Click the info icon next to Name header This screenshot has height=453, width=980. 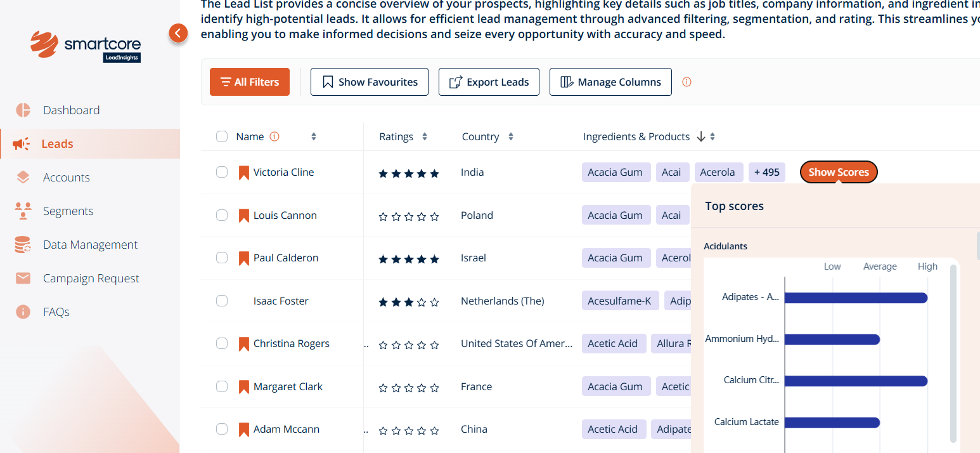pyautogui.click(x=274, y=136)
